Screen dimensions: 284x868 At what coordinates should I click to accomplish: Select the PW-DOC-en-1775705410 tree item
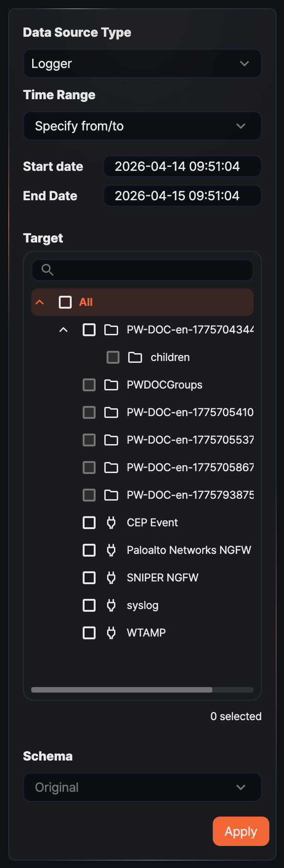(190, 412)
